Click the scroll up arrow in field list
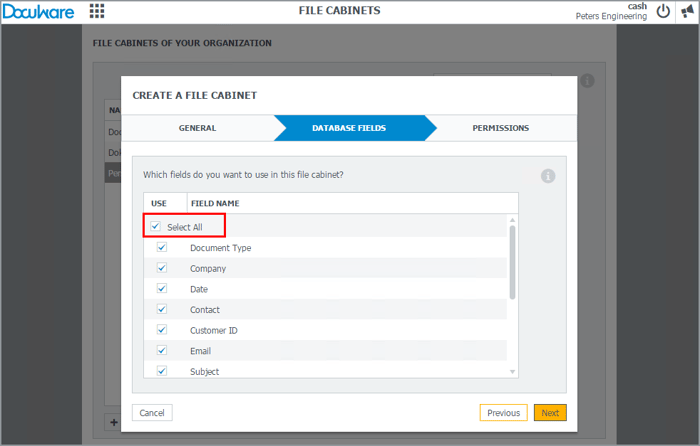Screen dimensions: 700x446 coord(513,219)
